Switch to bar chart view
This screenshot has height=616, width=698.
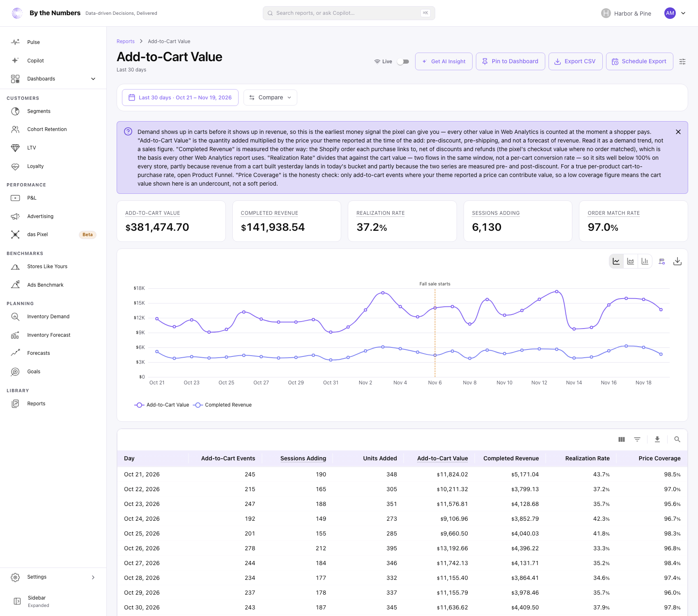pos(645,261)
